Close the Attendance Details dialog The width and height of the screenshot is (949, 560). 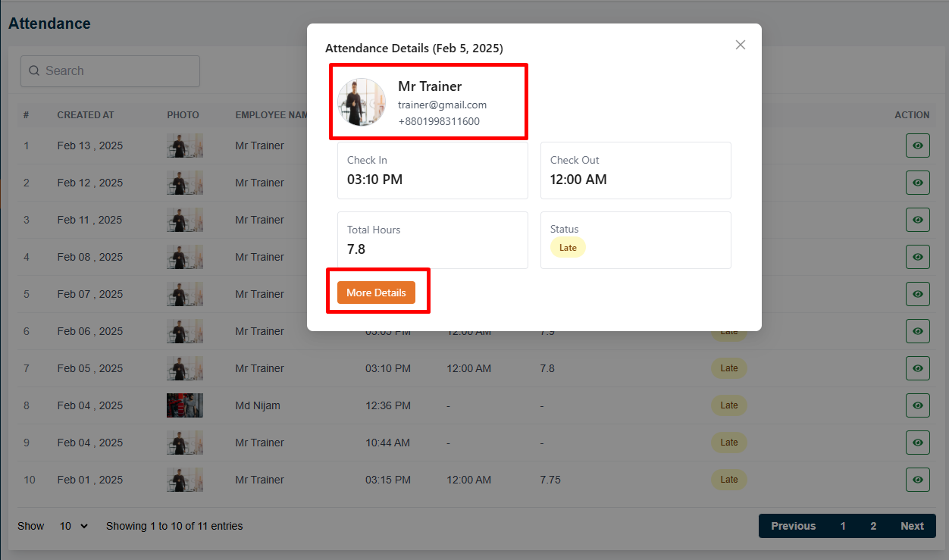tap(741, 45)
